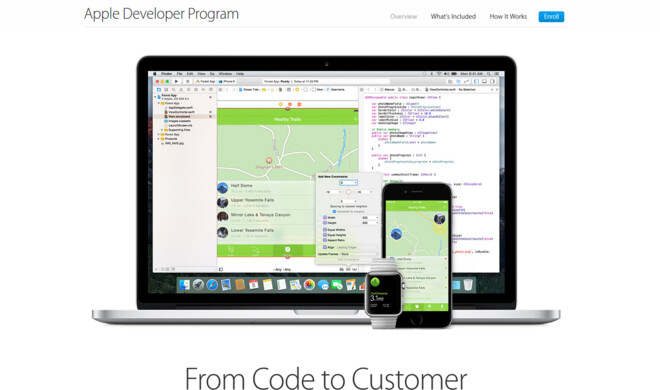Collapse the Forest App project root
Screen dimensions: 660x390
coord(155,97)
